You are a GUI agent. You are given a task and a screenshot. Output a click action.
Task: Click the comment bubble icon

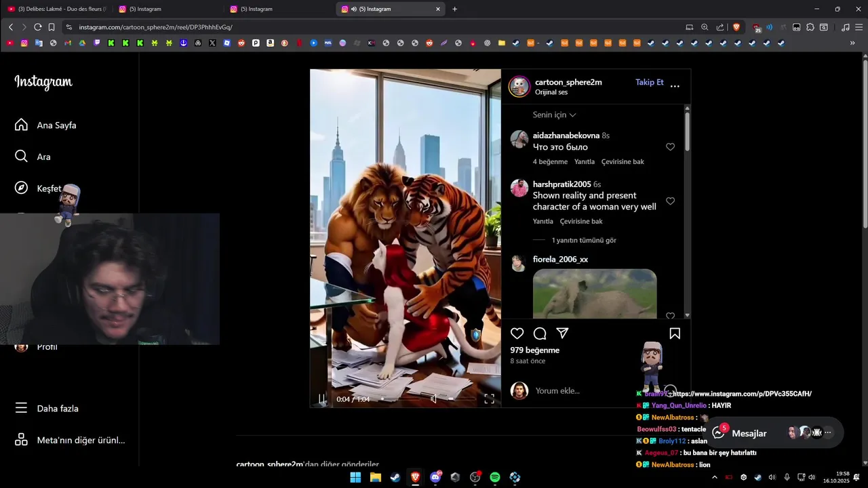coord(540,333)
